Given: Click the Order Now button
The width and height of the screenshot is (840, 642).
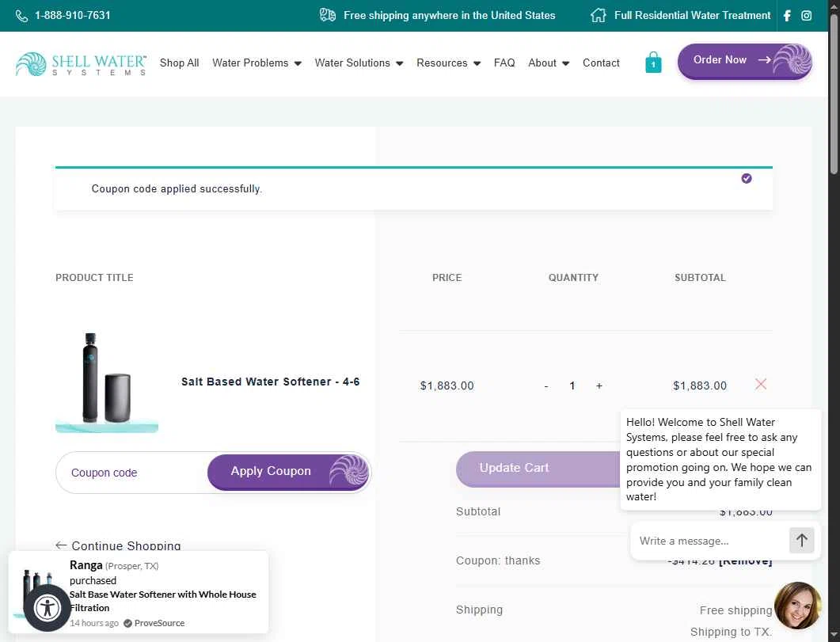Looking at the screenshot, I should [745, 61].
